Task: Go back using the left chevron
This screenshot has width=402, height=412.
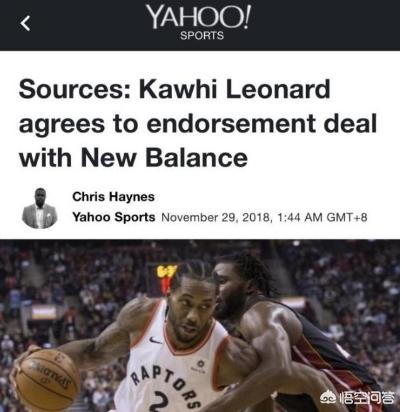Action: pyautogui.click(x=25, y=23)
